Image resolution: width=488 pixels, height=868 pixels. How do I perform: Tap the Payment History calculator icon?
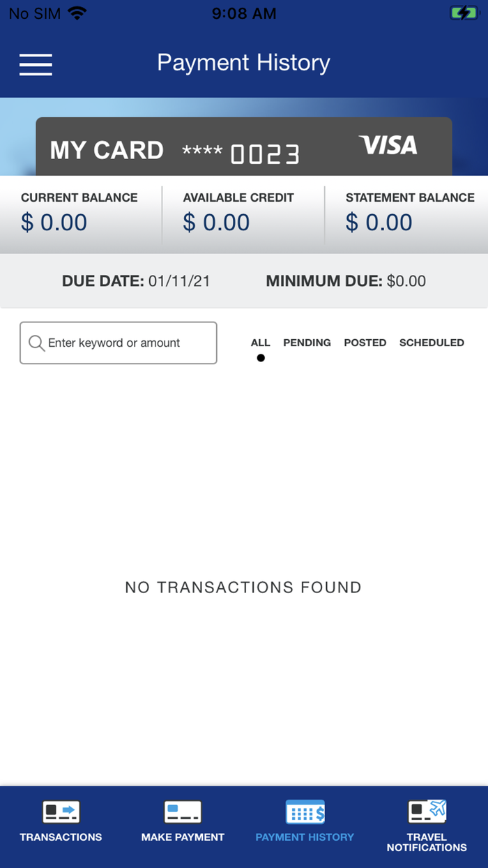point(305,811)
